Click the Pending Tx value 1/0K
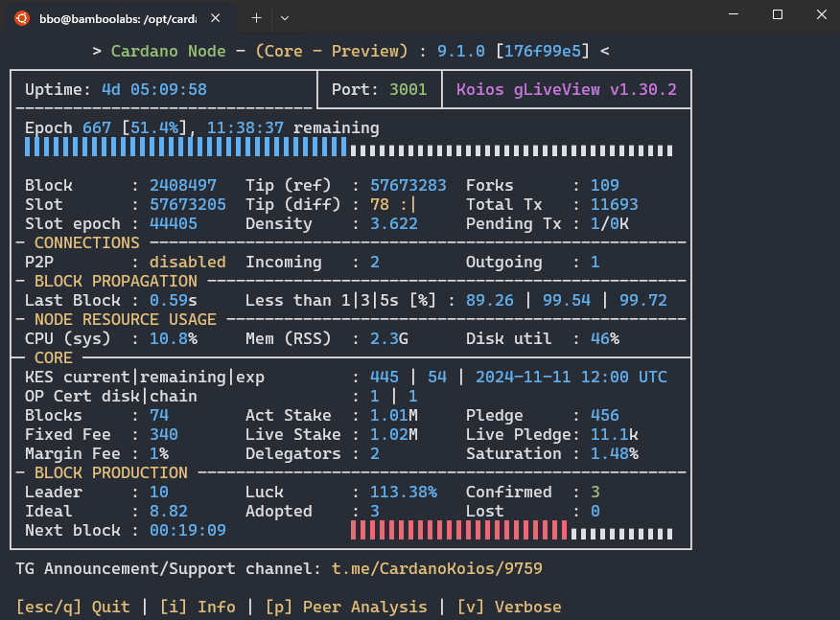The width and height of the screenshot is (840, 620). click(610, 224)
